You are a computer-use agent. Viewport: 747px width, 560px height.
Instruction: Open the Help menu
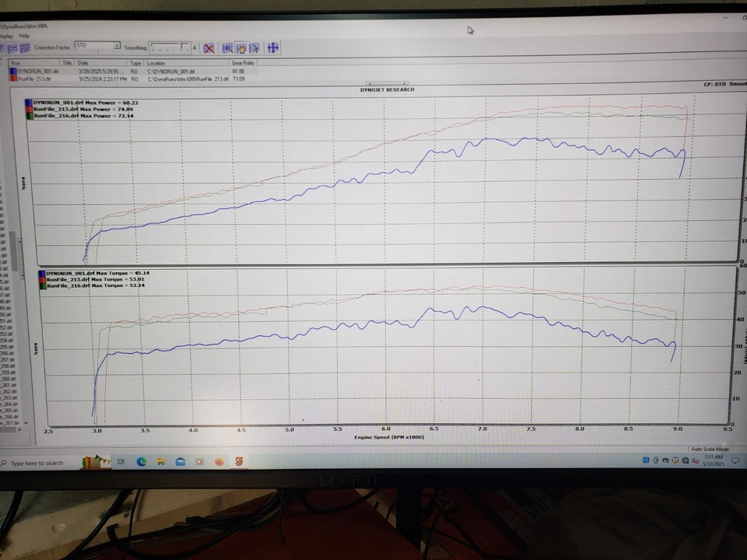(x=24, y=35)
